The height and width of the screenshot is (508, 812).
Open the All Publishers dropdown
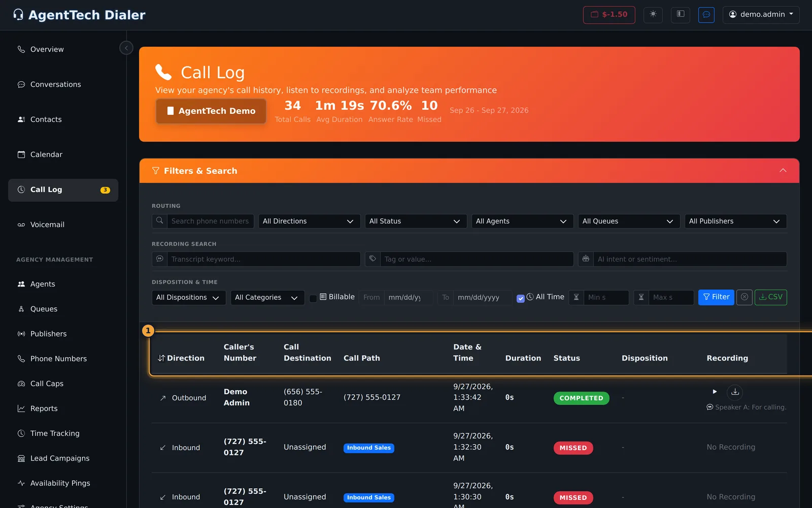point(735,221)
